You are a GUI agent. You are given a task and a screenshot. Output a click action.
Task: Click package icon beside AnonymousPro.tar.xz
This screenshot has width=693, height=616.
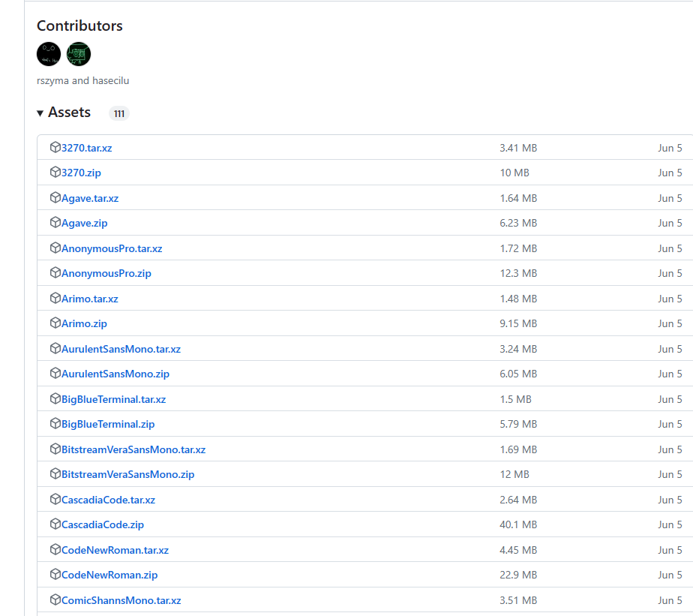pyautogui.click(x=55, y=248)
